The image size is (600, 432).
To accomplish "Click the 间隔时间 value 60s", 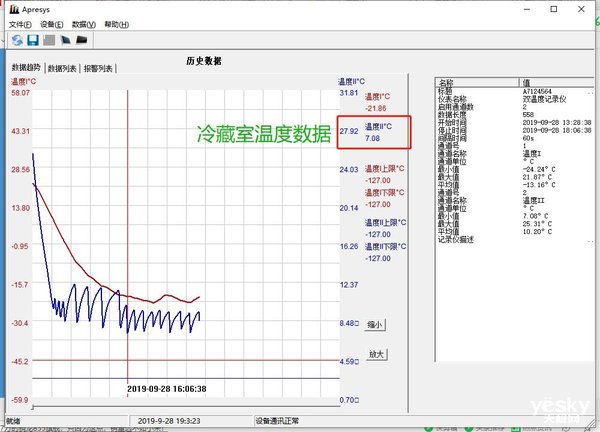I will point(528,138).
